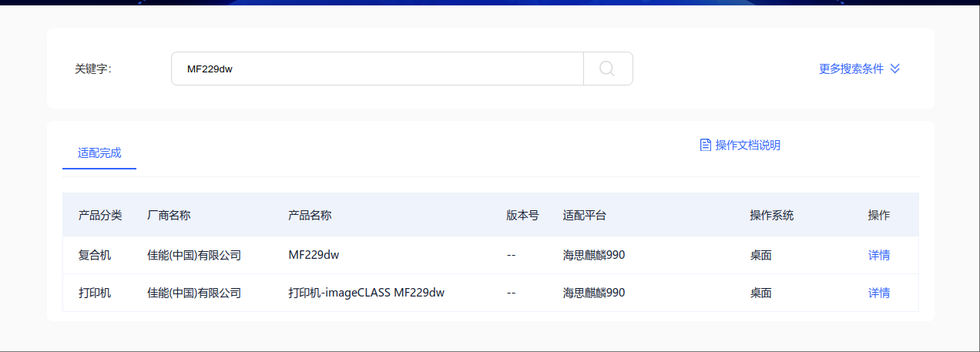Click 桌面 in the 复合机 row
The image size is (980, 352).
761,255
